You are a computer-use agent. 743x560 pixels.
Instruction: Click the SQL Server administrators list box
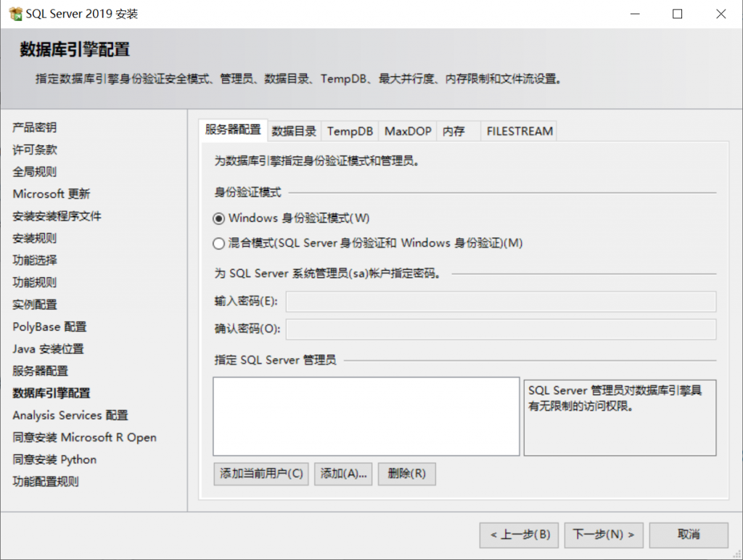(366, 416)
